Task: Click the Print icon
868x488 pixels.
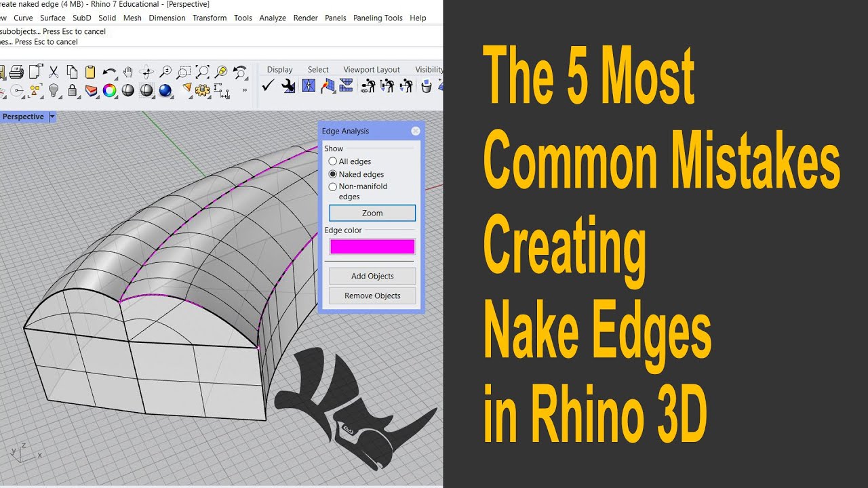Action: pos(17,71)
